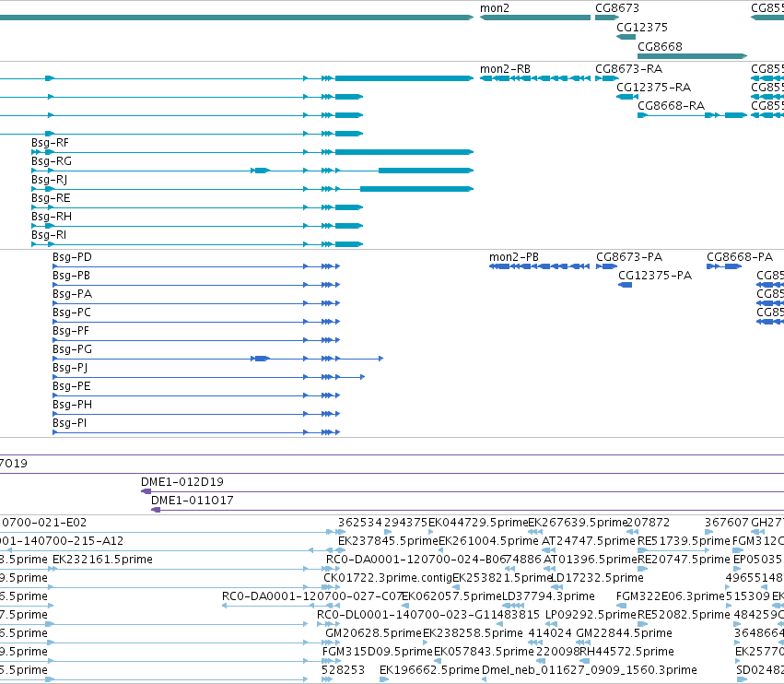
Task: Select EST Dmel_neb_011627_0909_1560.3prime
Action: (590, 670)
